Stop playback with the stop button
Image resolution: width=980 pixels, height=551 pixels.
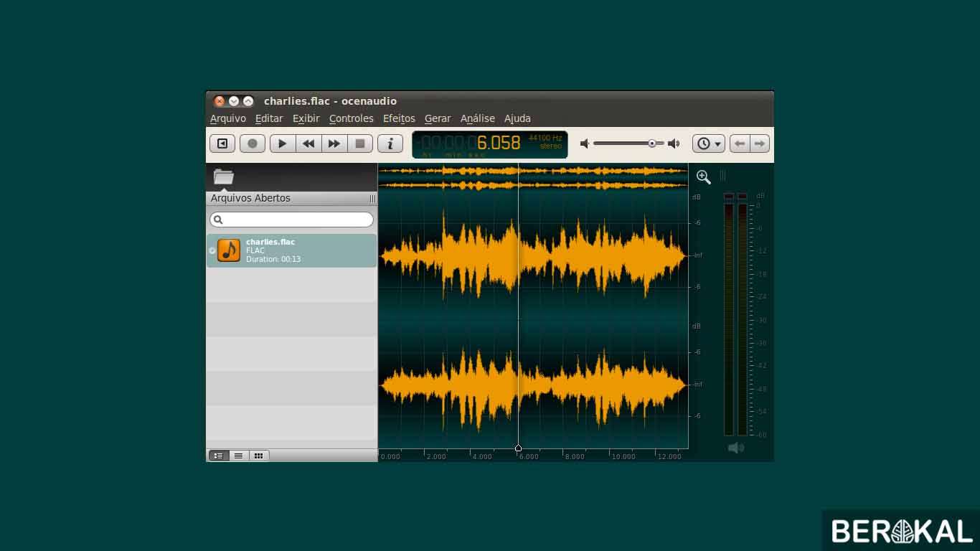point(360,143)
